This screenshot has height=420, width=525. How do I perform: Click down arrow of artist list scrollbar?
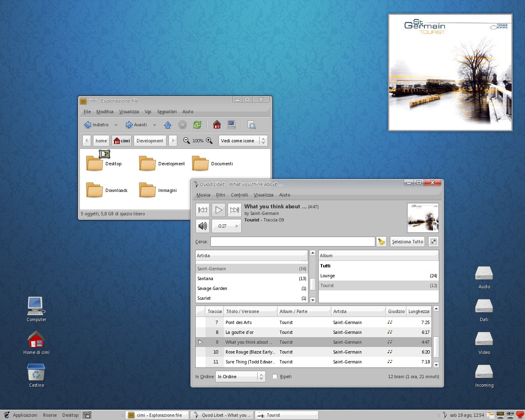tap(313, 300)
